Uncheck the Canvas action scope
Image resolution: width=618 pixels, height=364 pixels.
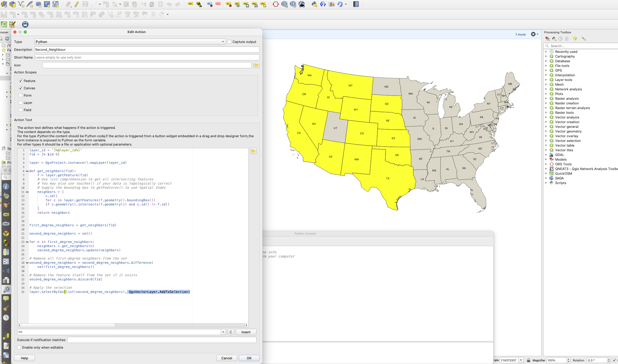pyautogui.click(x=21, y=88)
